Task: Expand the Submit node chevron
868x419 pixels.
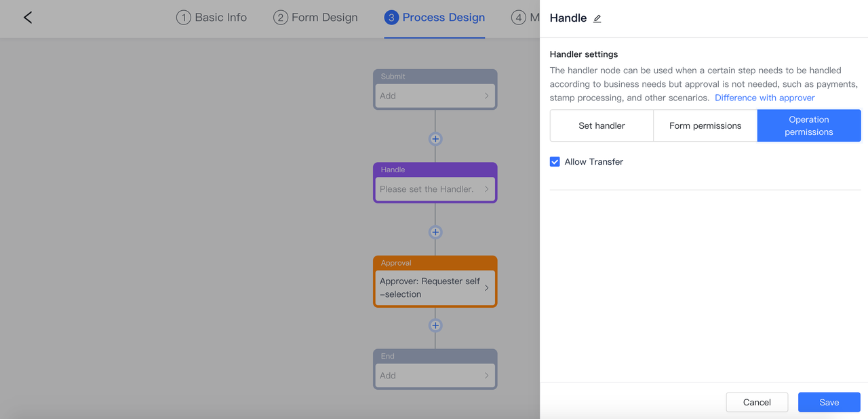Action: pyautogui.click(x=486, y=96)
